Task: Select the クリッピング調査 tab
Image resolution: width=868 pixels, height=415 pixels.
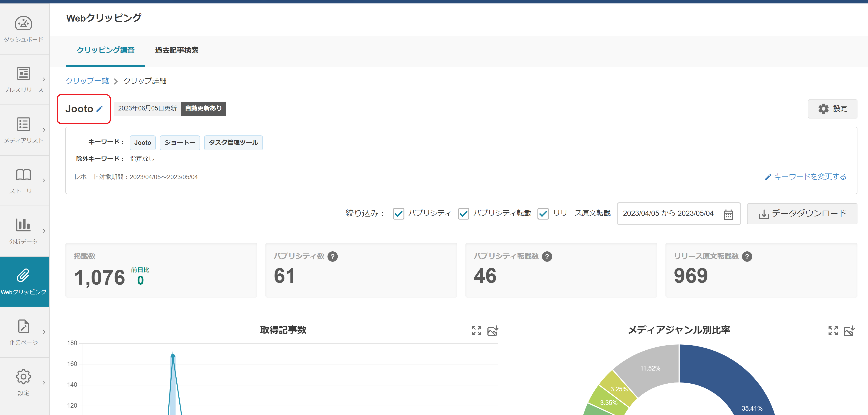Action: (106, 50)
